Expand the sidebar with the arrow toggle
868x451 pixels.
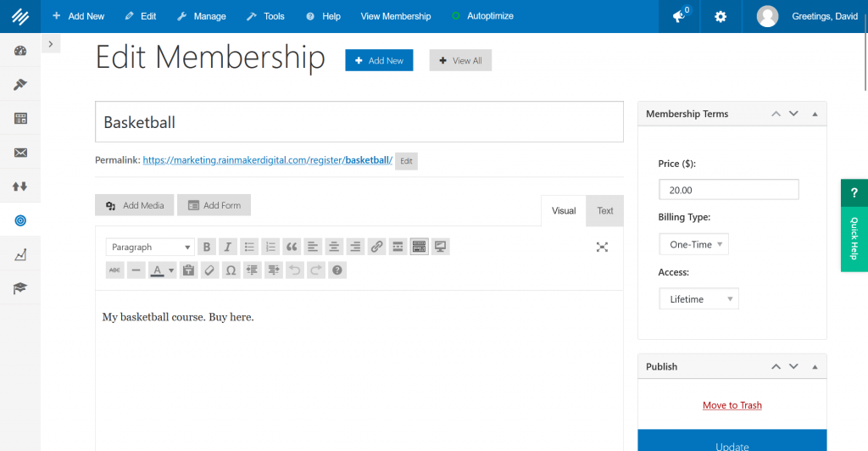[x=51, y=44]
